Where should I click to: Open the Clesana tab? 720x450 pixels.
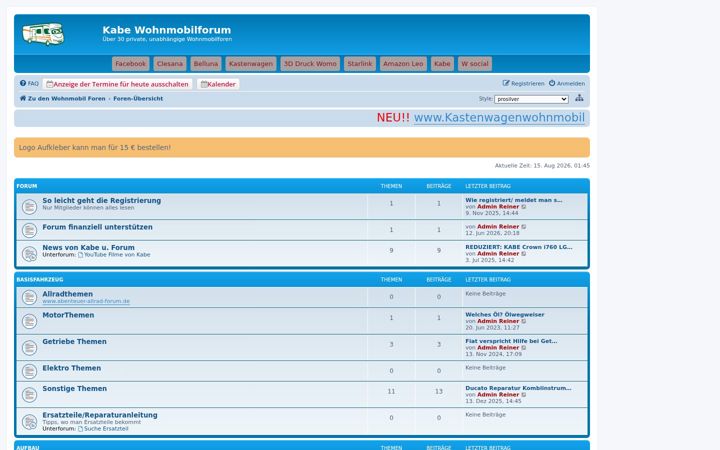pyautogui.click(x=170, y=64)
